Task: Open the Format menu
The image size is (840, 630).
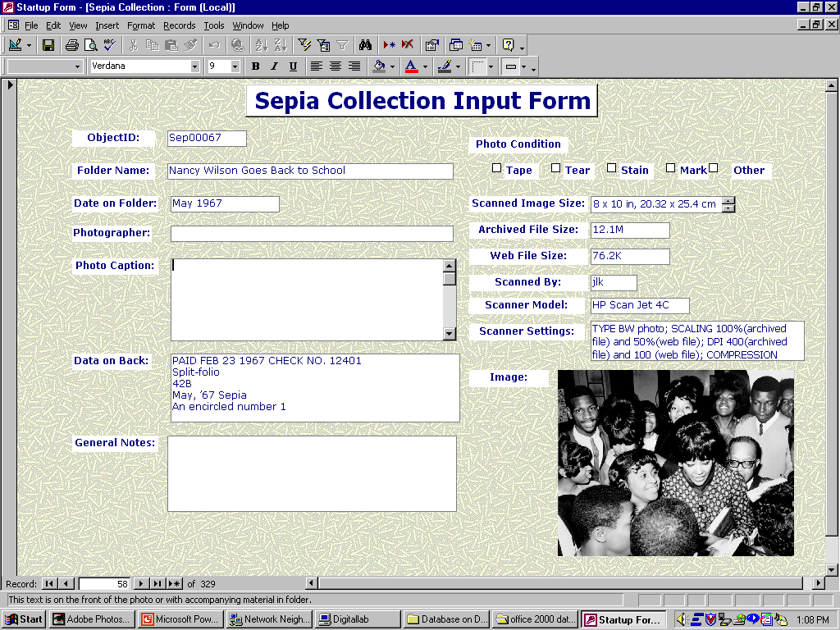Action: (141, 25)
